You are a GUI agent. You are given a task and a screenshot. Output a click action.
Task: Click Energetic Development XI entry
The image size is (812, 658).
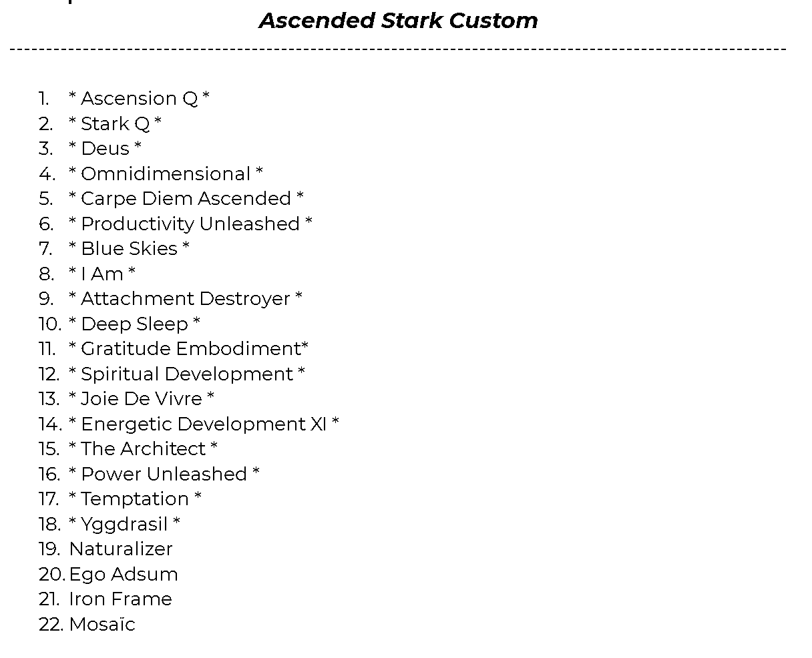204,424
